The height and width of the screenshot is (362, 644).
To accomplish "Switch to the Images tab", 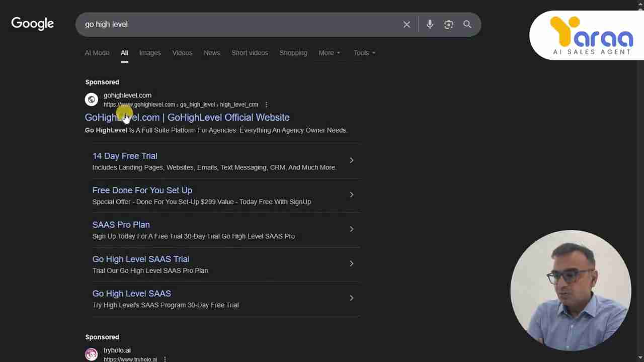I will [x=150, y=53].
